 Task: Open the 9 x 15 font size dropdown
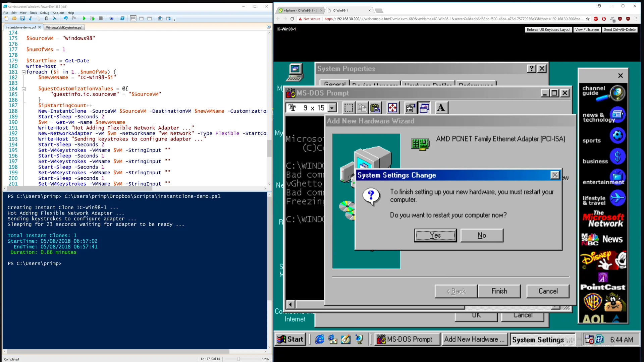[x=332, y=108]
